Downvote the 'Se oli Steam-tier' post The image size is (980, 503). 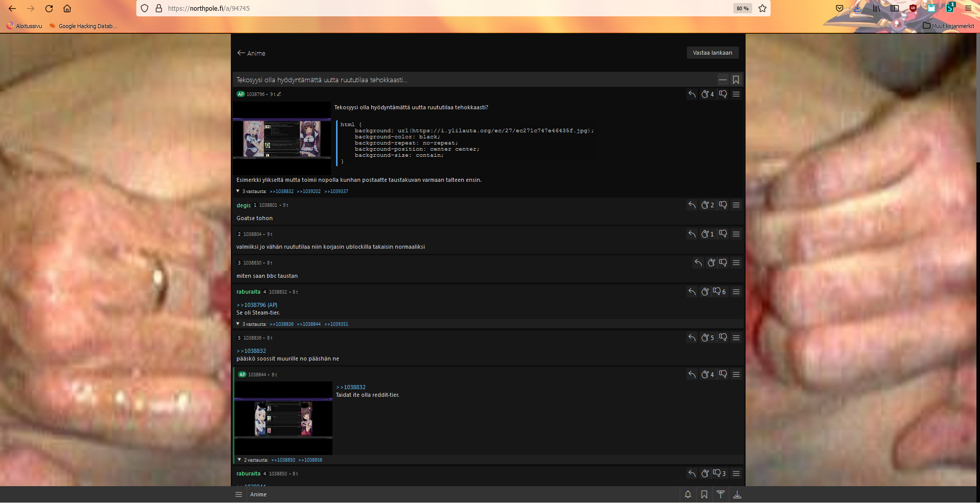tap(719, 292)
